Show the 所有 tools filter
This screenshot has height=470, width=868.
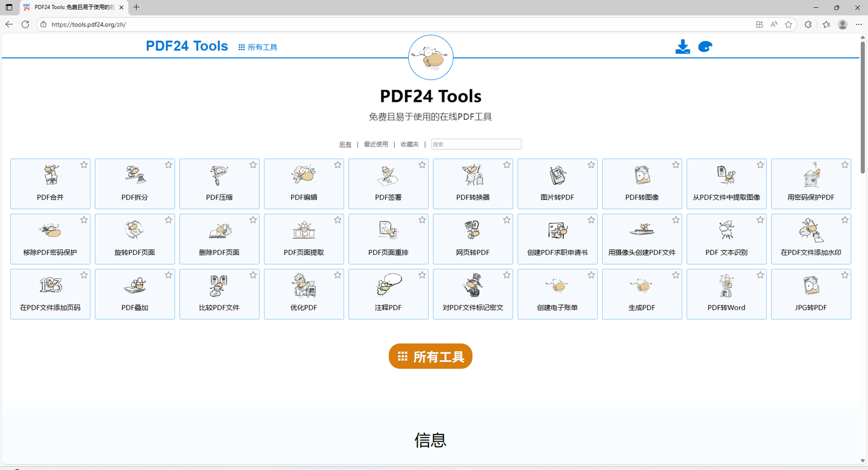[x=345, y=145]
